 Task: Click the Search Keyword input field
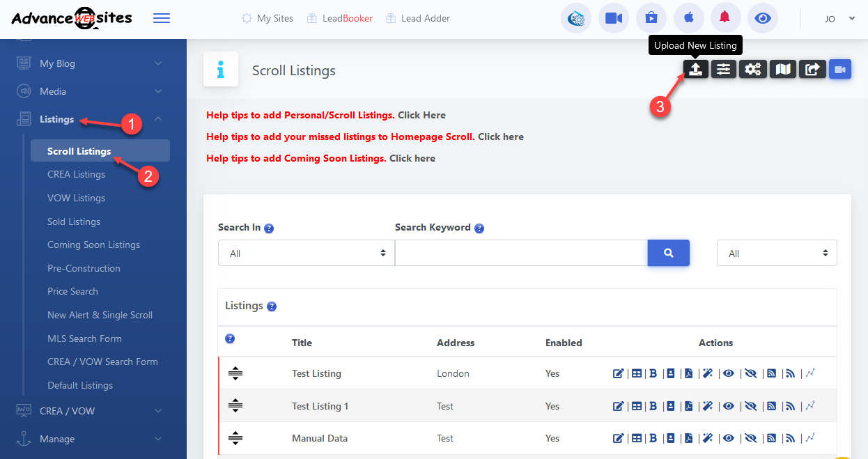pyautogui.click(x=521, y=254)
